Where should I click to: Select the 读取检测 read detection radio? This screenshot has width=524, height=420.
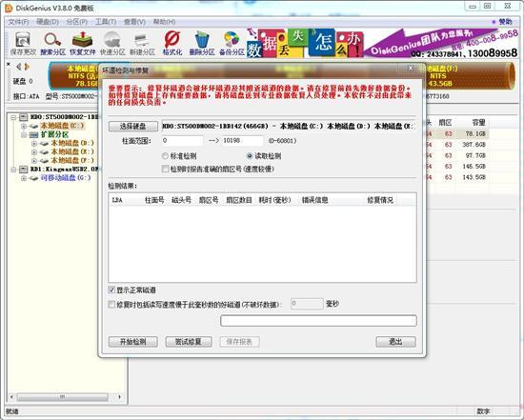tap(250, 156)
